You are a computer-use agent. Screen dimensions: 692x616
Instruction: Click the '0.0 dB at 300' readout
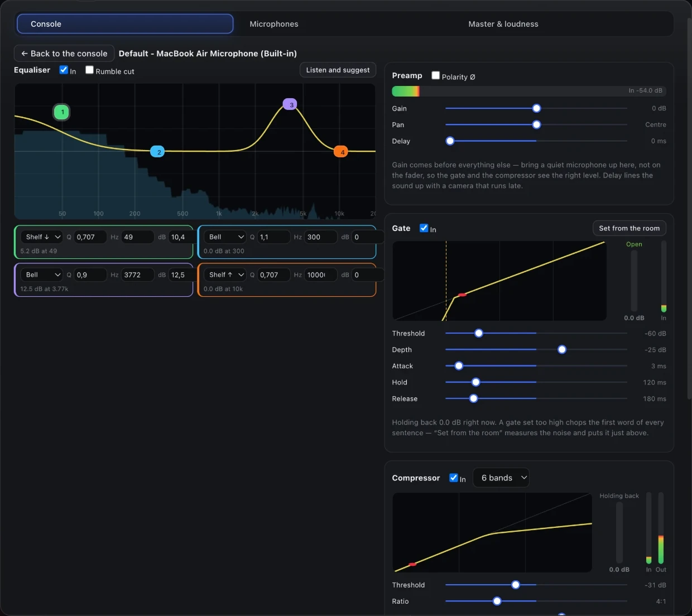224,251
